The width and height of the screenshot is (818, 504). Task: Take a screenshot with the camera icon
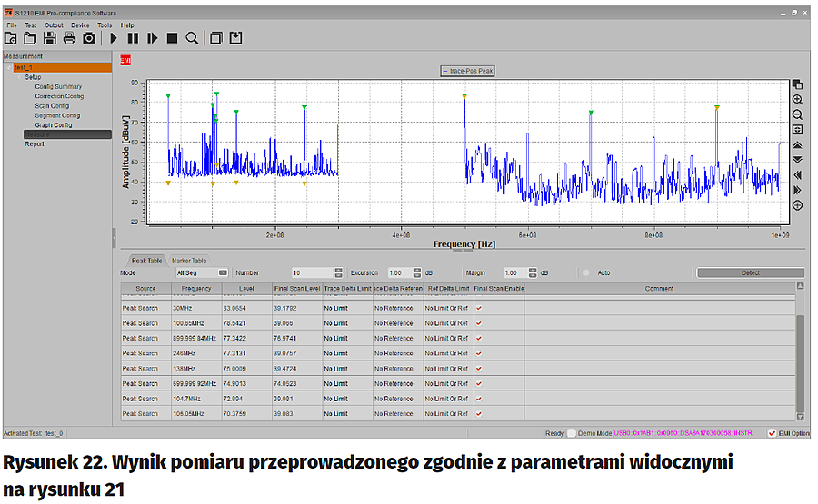click(89, 38)
